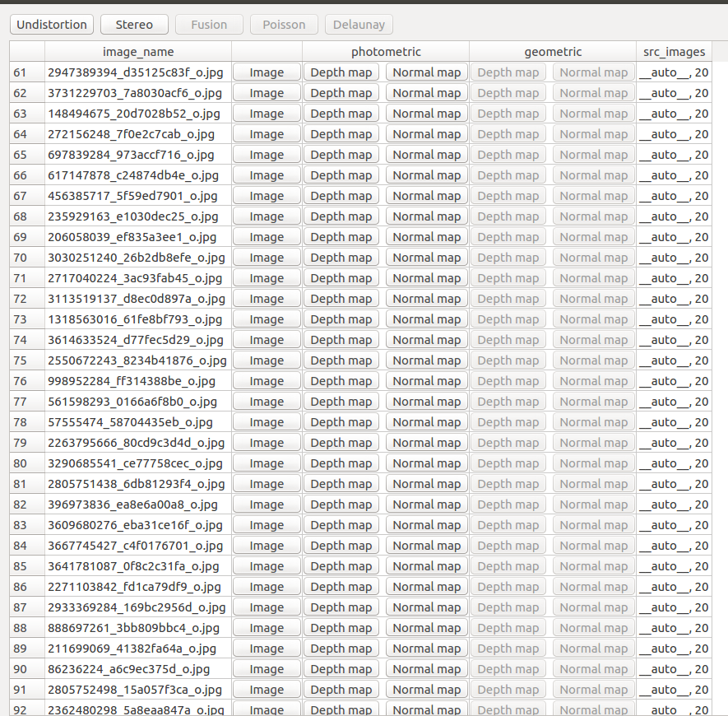
Task: Show Normal map for 57555474_58704435eb_o.jpg
Action: 426,421
